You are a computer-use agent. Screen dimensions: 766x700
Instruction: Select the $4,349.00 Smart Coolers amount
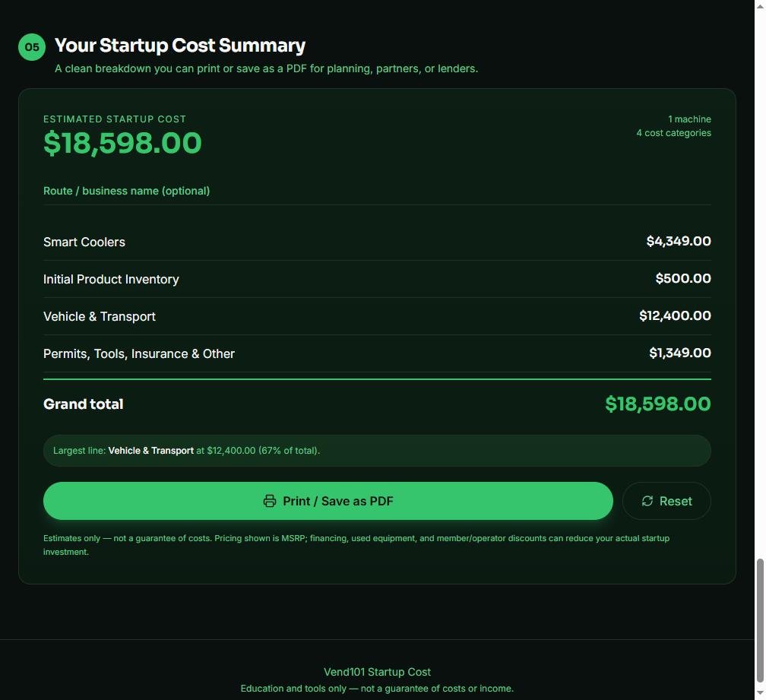[679, 241]
